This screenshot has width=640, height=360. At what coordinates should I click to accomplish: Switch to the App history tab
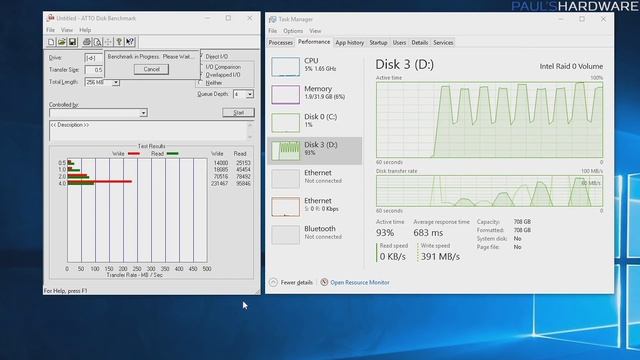(x=349, y=42)
